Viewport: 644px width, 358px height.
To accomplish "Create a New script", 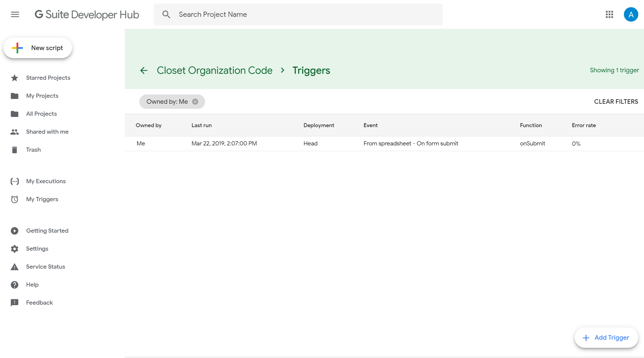I will point(38,48).
